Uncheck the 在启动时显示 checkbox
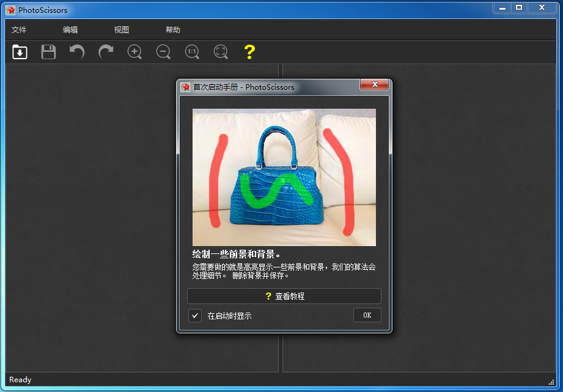 pyautogui.click(x=195, y=316)
